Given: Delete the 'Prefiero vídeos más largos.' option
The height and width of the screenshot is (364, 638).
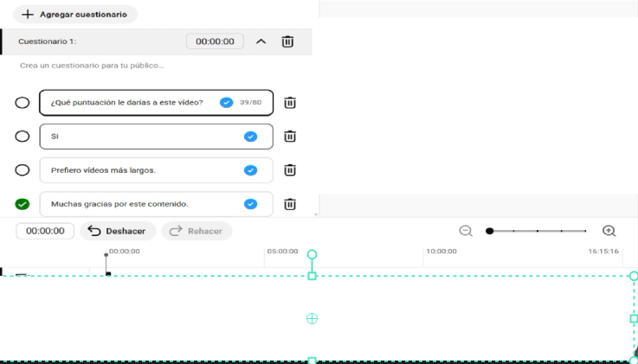Looking at the screenshot, I should pyautogui.click(x=290, y=170).
